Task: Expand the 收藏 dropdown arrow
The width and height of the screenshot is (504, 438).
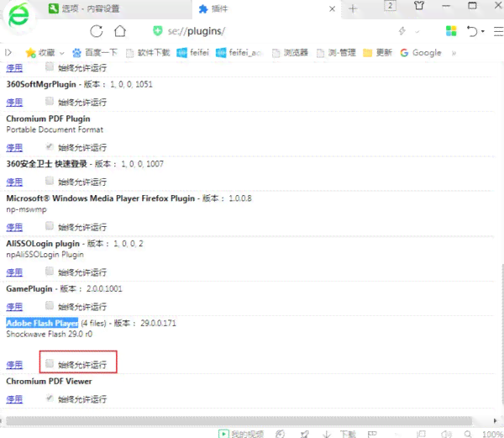Action: [61, 53]
